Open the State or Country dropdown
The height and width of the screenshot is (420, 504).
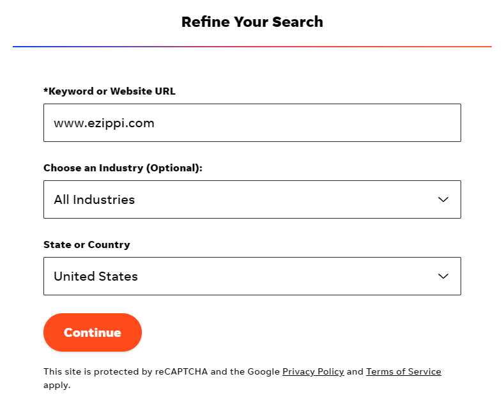pos(252,276)
